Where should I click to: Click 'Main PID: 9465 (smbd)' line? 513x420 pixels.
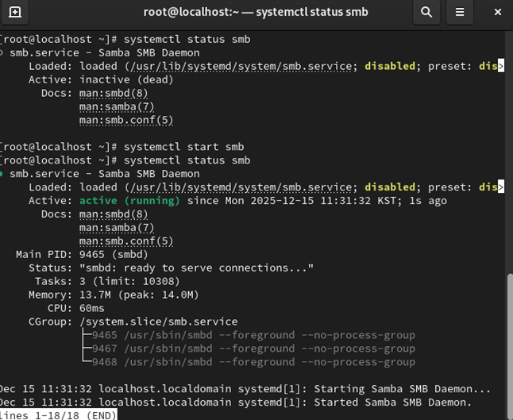coord(82,255)
